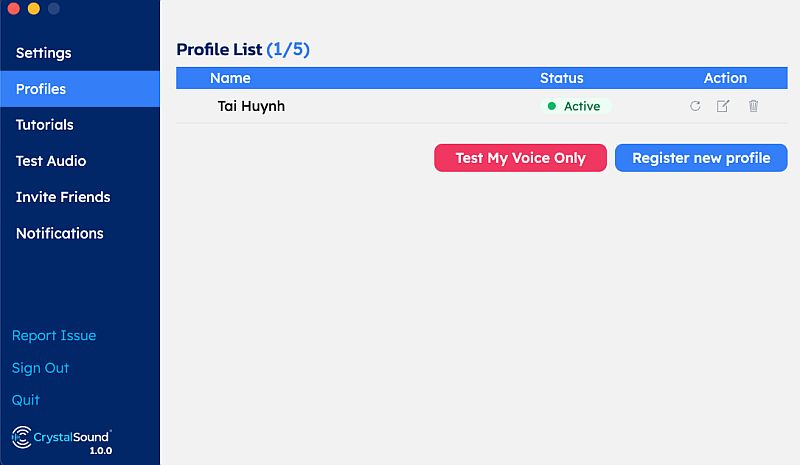The width and height of the screenshot is (800, 465).
Task: Click the CrystalSound logo icon
Action: point(22,436)
